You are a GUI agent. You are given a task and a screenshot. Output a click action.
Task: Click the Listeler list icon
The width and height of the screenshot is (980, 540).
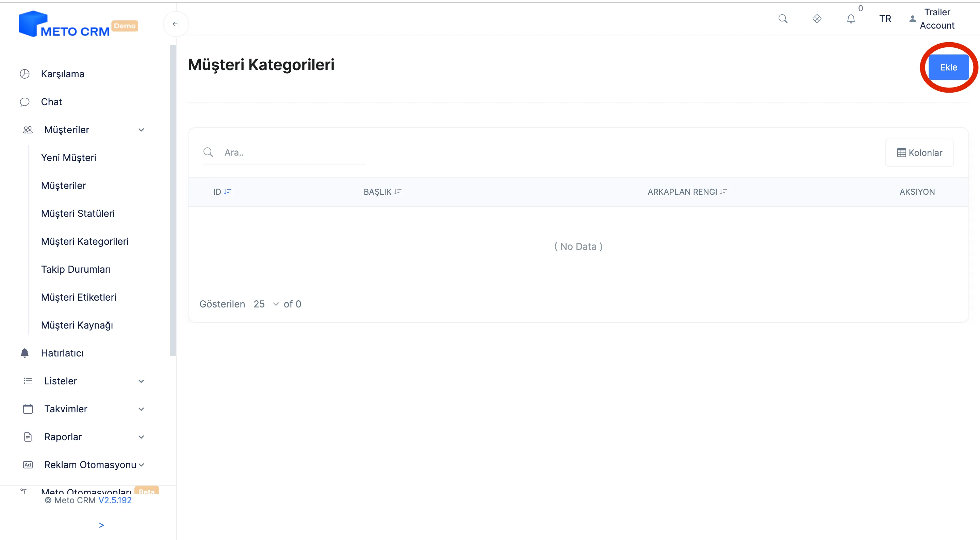point(28,381)
